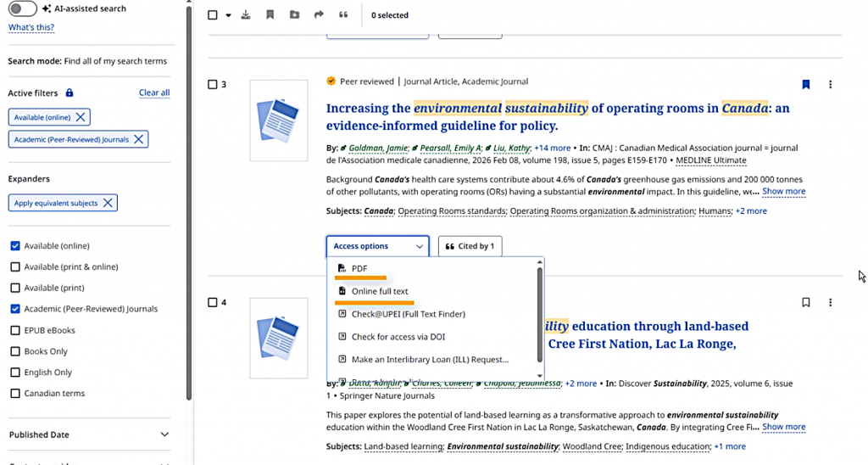
Task: Expand the Published Date filter section
Action: pos(89,434)
